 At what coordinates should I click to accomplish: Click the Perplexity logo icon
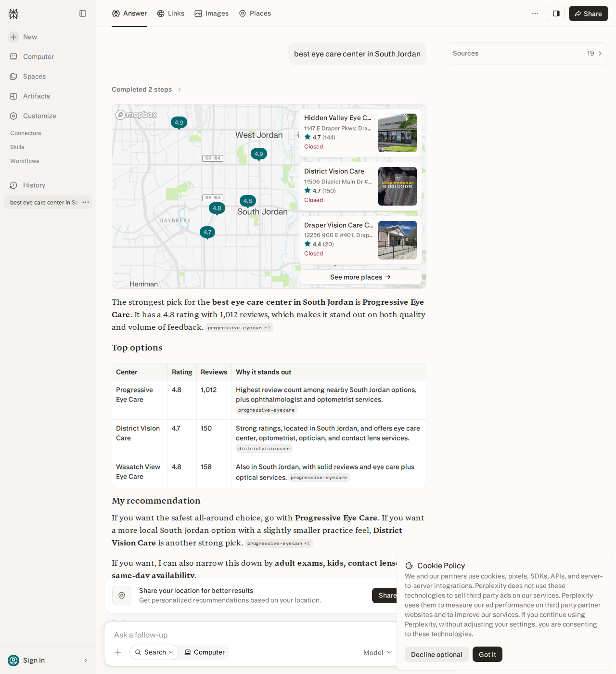13,13
